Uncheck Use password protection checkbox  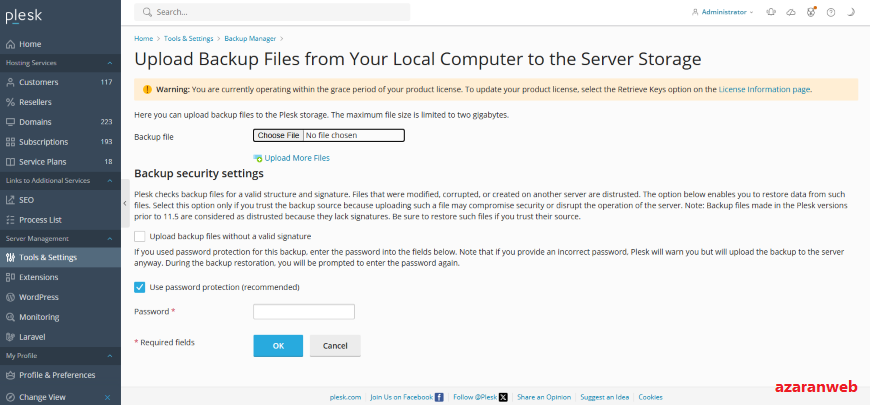click(x=139, y=287)
